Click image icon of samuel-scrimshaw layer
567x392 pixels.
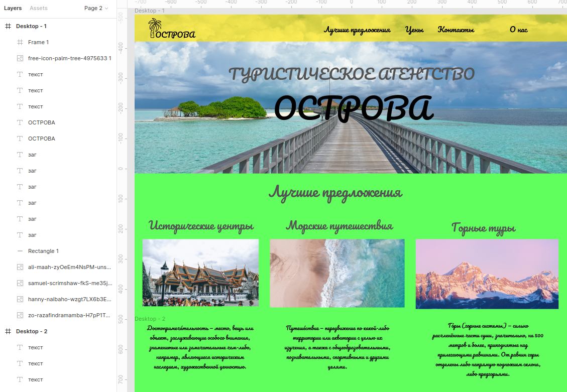(x=20, y=283)
